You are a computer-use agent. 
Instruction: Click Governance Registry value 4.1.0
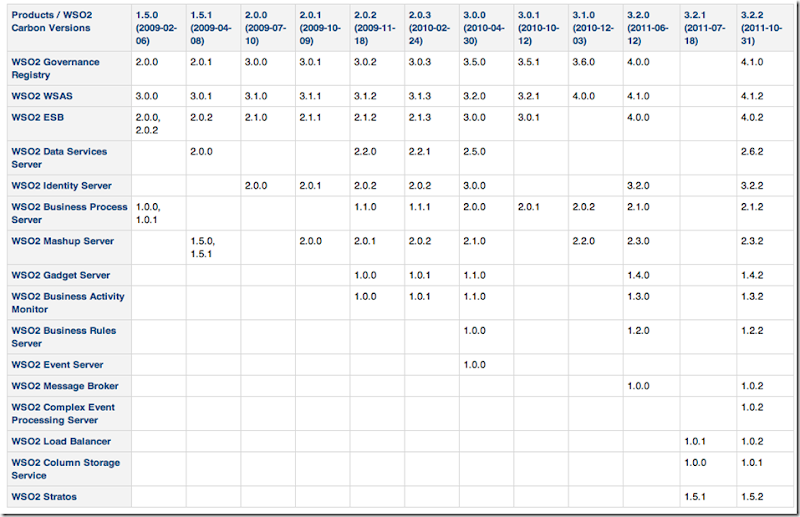pyautogui.click(x=752, y=62)
